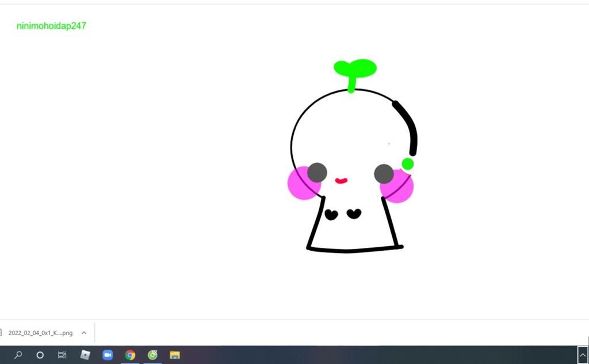Open File Explorer from the taskbar
Image resolution: width=589 pixels, height=364 pixels.
tap(175, 355)
